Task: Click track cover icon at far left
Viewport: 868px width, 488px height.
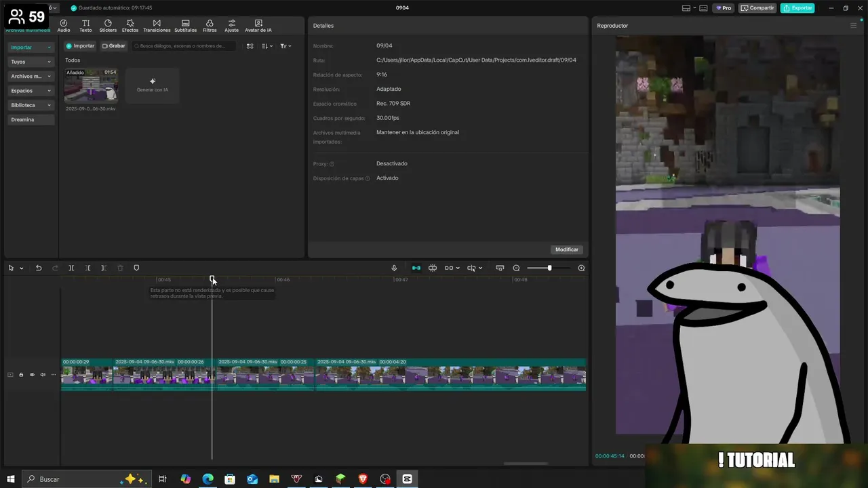Action: coord(10,375)
